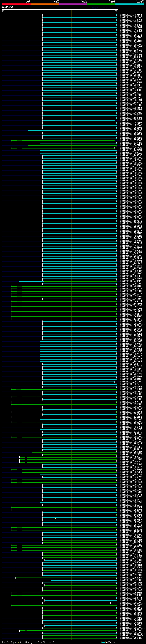The height and width of the screenshot is (644, 146).
Task: Pick hit UniRef100_B3P9W1
Action: 131,291
